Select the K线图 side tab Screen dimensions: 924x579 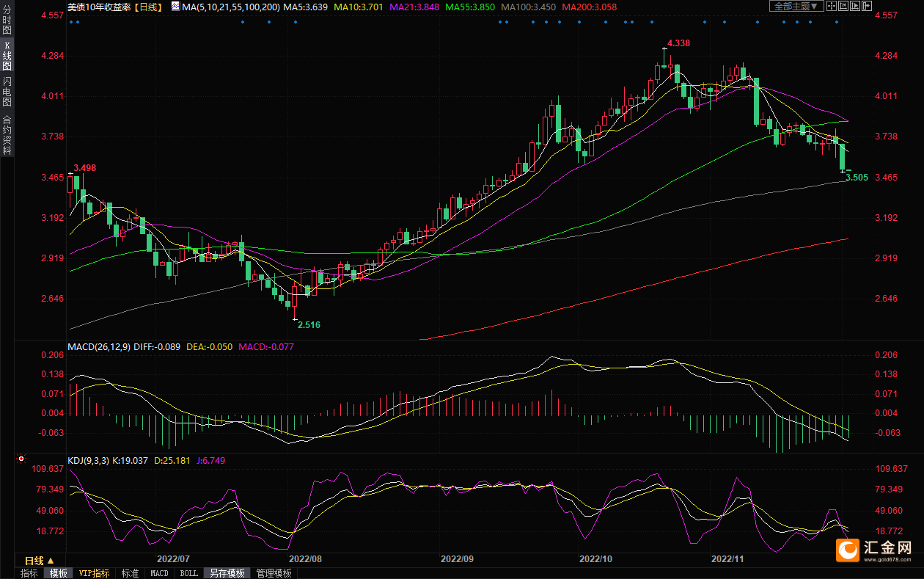[7, 56]
